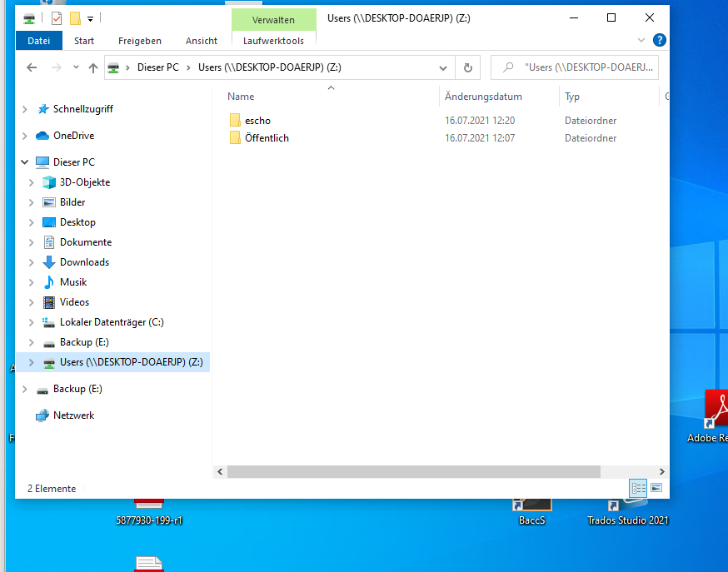
Task: Refresh the current folder view
Action: 468,67
